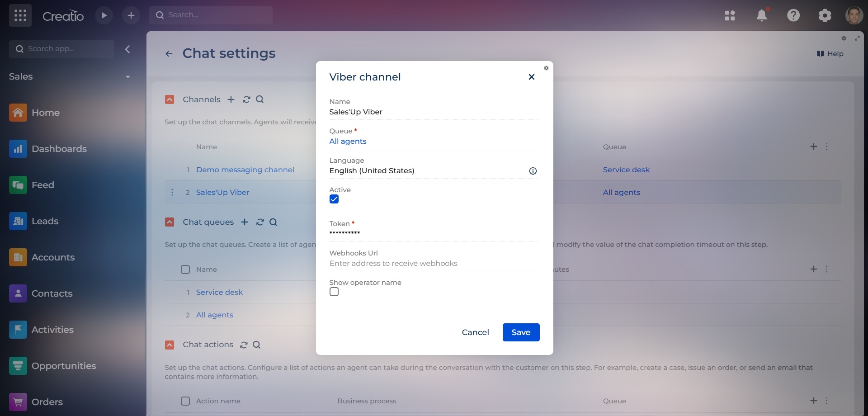Viewport: 868px width, 416px height.
Task: Open notifications bell icon
Action: tap(762, 15)
